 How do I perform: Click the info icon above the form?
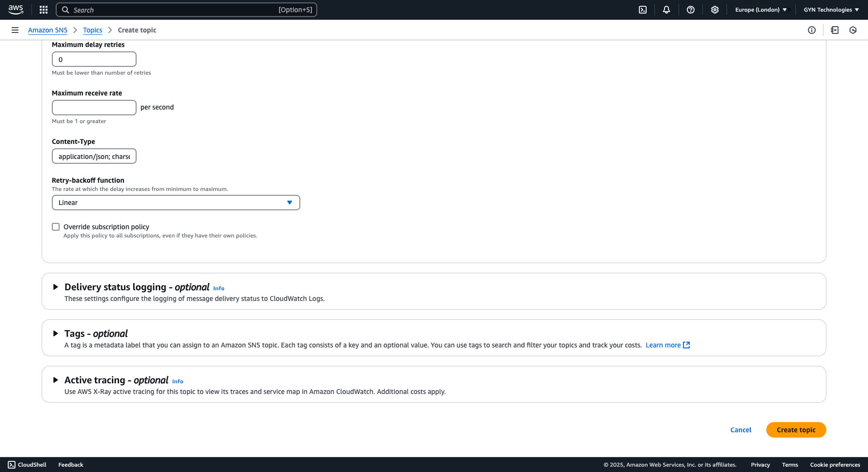coord(812,30)
